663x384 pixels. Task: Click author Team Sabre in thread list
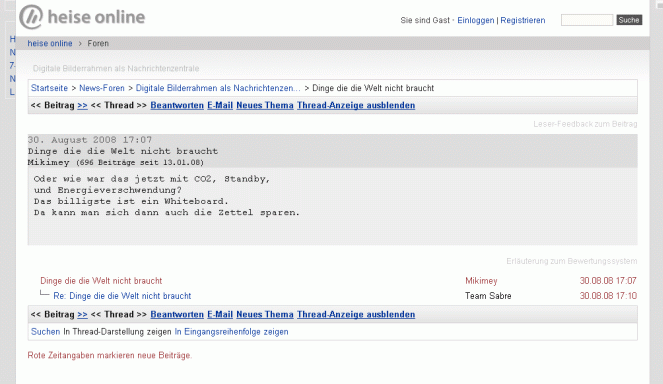[x=488, y=296]
